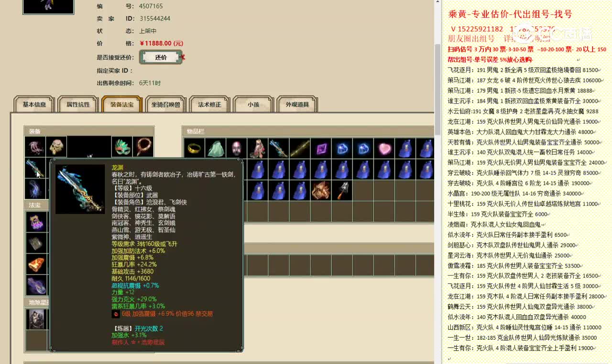Screen dimensions: 612x364
Task: Click the listing number 4507165
Action: tap(151, 6)
